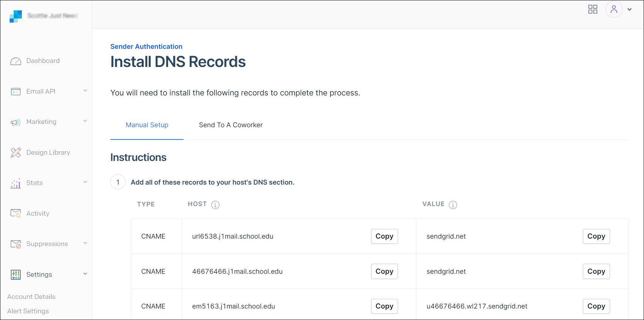Click the Stats bar chart icon
644x320 pixels.
click(x=16, y=183)
